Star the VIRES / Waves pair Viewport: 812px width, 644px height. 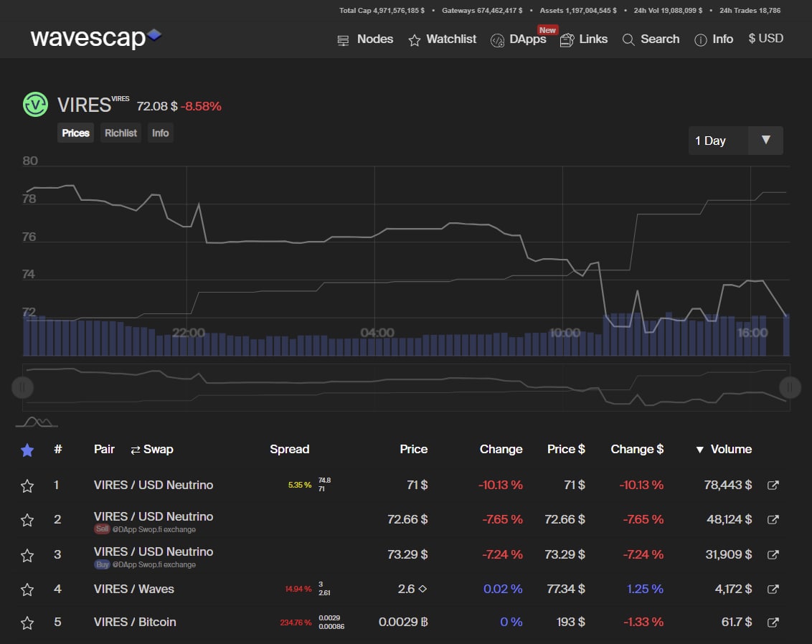pos(27,589)
